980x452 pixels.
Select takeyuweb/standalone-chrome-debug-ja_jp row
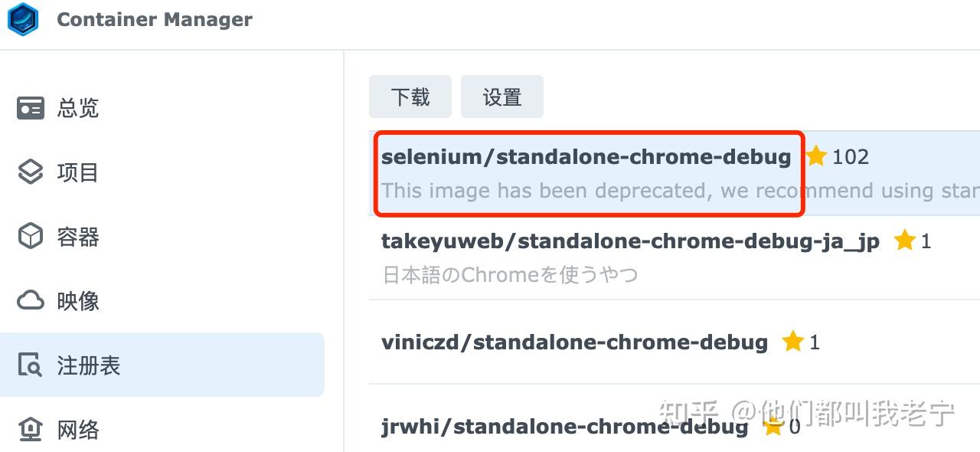(x=675, y=257)
